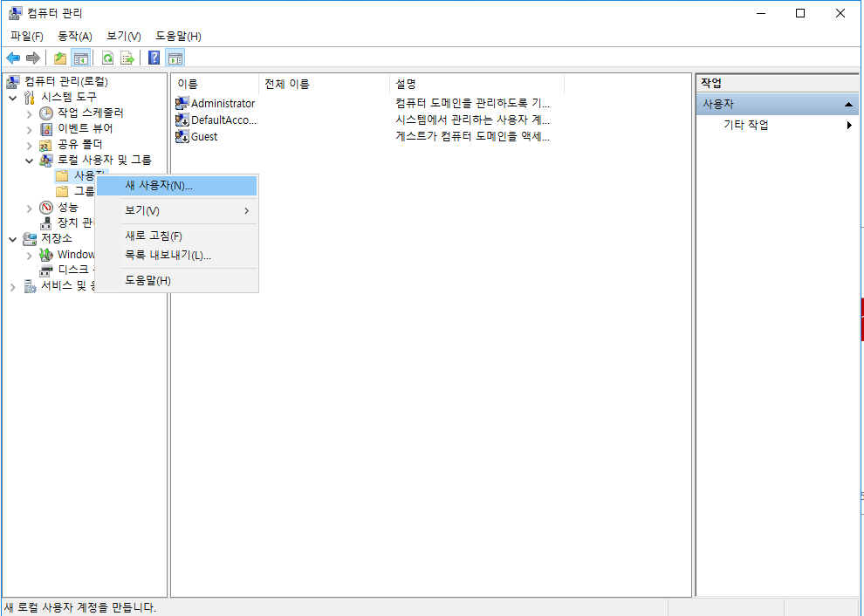Click the DefaultAccount user icon
864x616 pixels.
tap(182, 120)
